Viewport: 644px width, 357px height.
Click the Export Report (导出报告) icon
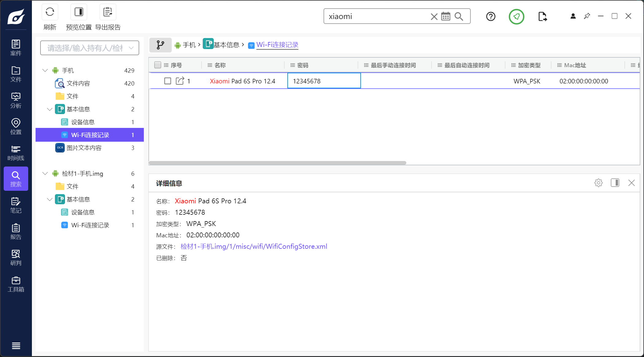click(x=108, y=12)
